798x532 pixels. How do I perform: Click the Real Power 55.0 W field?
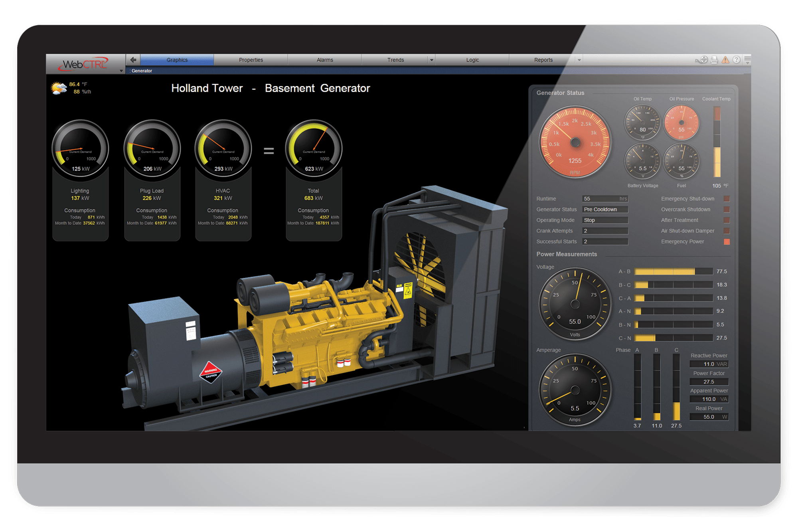tap(709, 417)
